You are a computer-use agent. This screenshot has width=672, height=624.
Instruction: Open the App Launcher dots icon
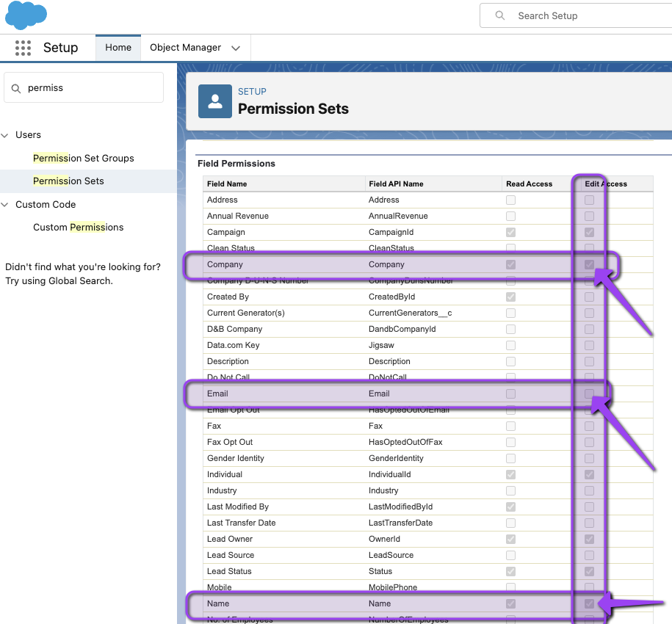pyautogui.click(x=24, y=48)
